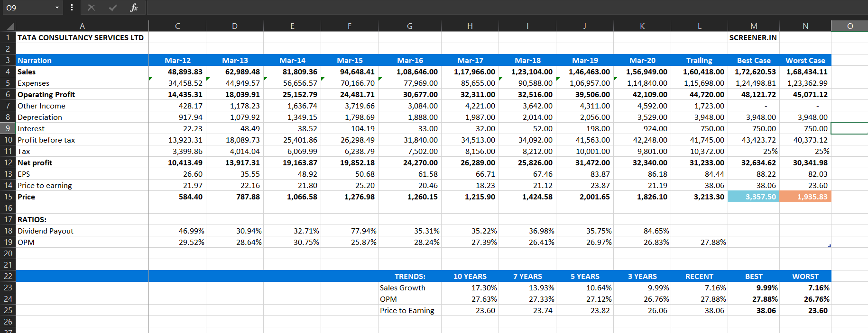Select the blue best case price 3,357.50
This screenshot has height=333, width=868.
(x=754, y=197)
